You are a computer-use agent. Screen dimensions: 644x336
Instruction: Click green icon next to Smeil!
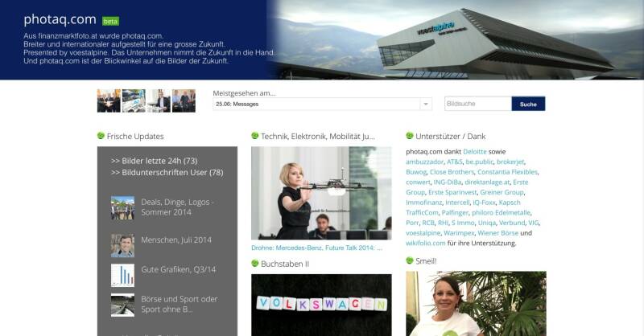click(410, 260)
